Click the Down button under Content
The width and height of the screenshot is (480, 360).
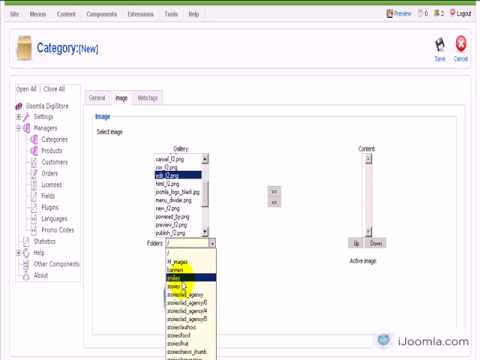tap(376, 243)
